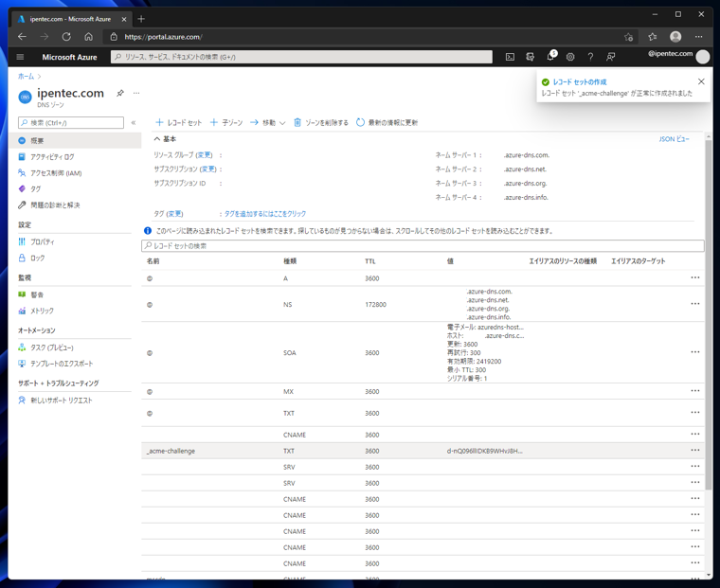Screen dimensions: 720x588
Task: Open browser settings and more menu
Action: pos(698,37)
